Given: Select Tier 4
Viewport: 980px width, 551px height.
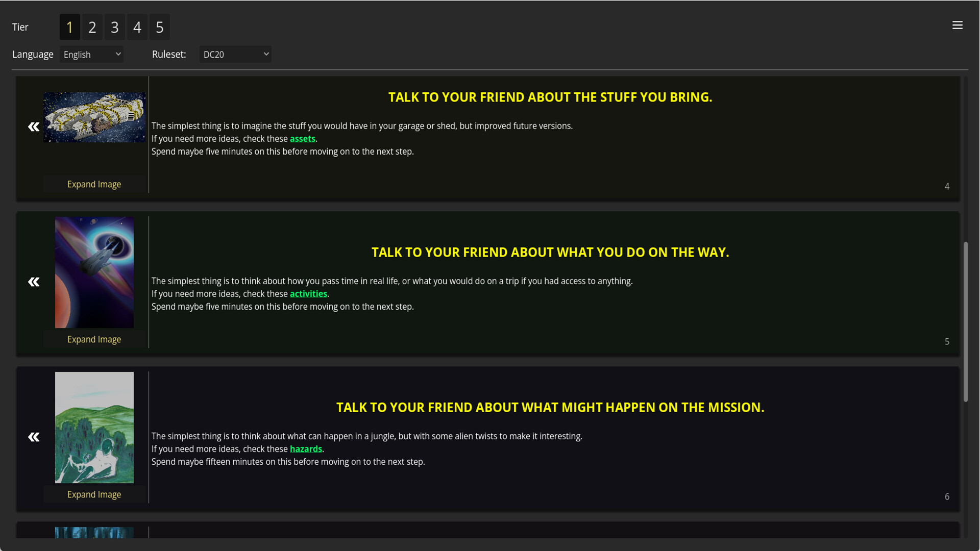Looking at the screenshot, I should coord(137,27).
